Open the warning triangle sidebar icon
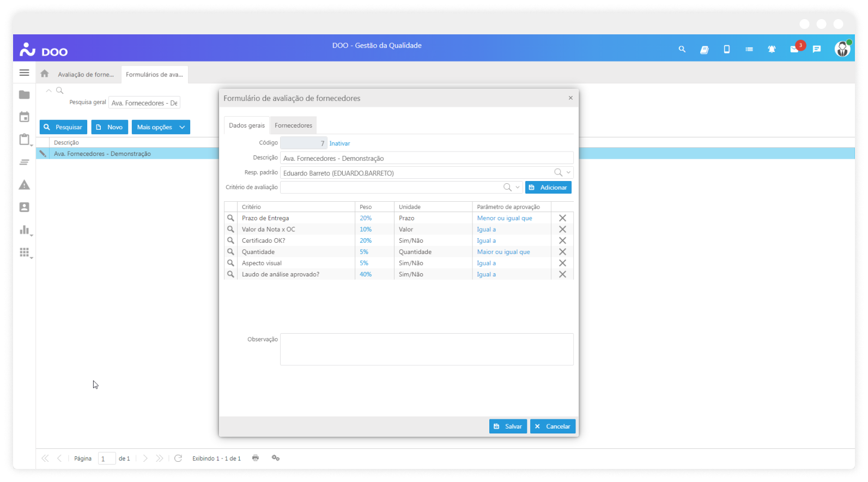This screenshot has height=482, width=868. point(25,185)
